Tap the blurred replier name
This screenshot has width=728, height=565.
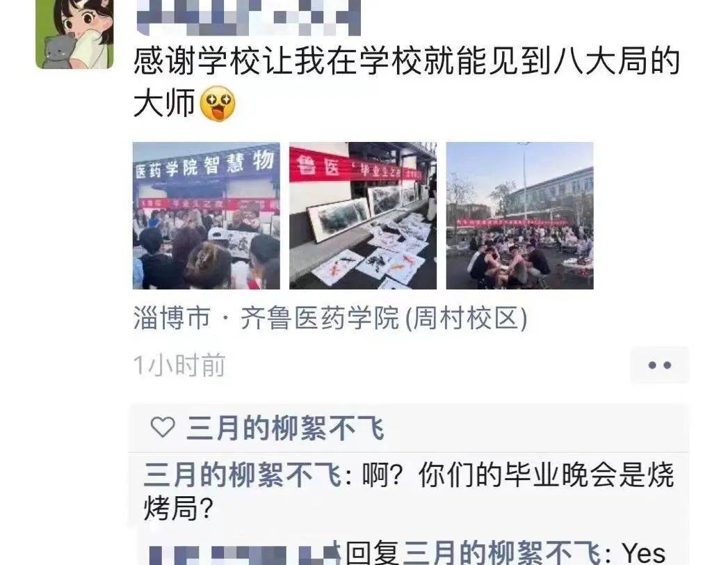pos(245,553)
